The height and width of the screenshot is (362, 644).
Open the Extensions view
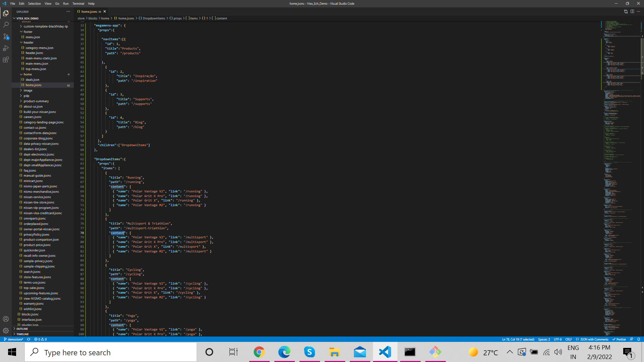pos(6,60)
